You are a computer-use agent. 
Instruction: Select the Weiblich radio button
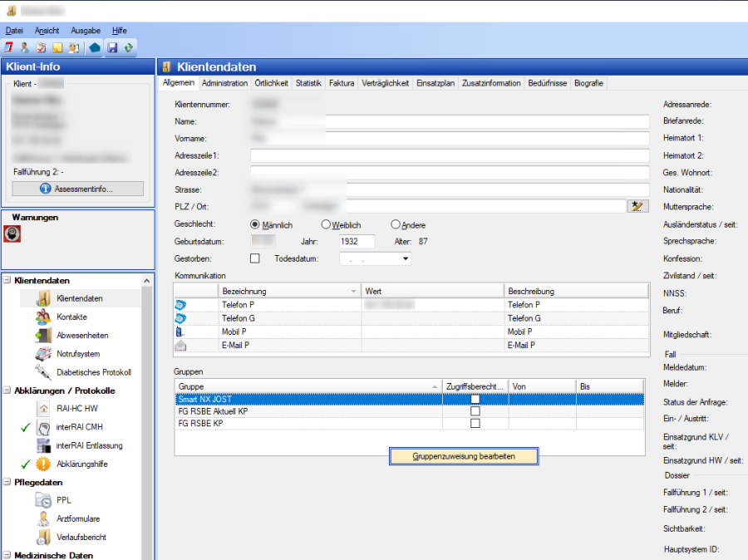[x=327, y=224]
